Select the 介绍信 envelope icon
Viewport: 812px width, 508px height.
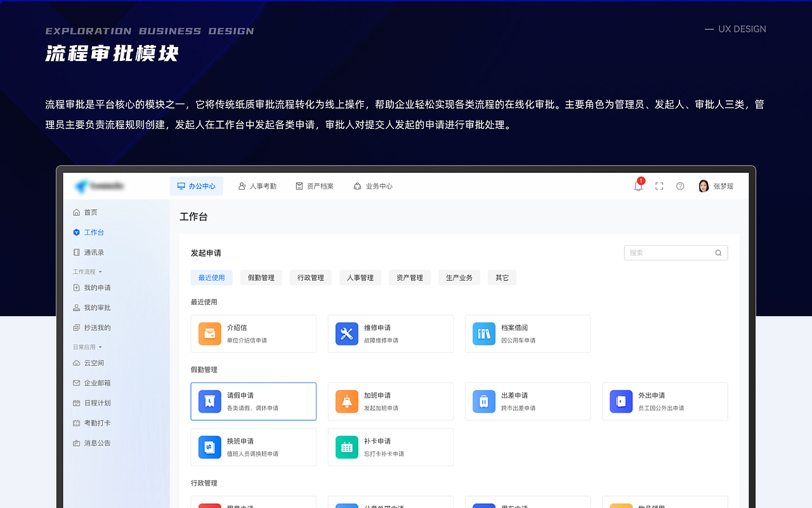(x=209, y=333)
